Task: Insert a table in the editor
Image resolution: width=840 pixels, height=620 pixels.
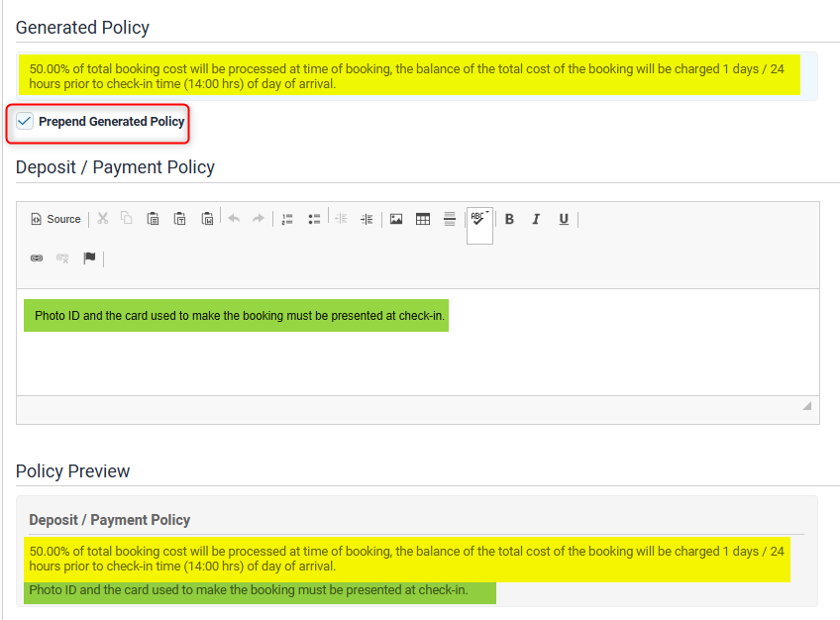Action: tap(423, 219)
